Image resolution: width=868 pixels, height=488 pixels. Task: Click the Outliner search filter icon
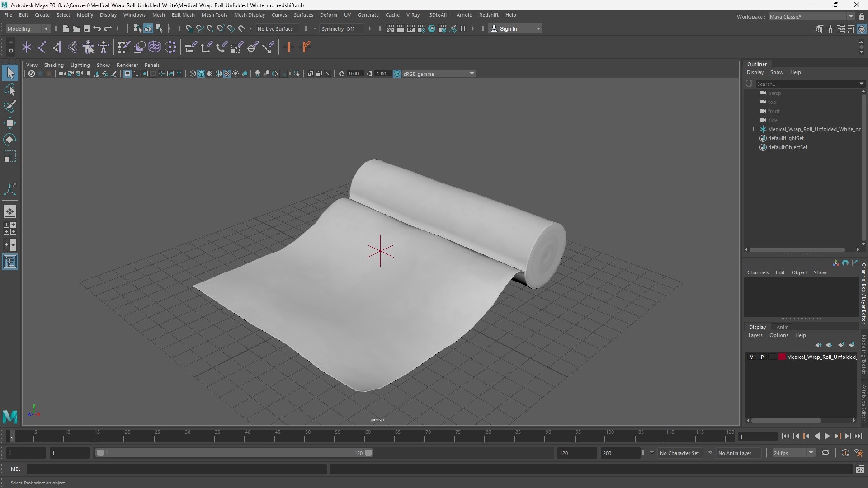(x=749, y=83)
